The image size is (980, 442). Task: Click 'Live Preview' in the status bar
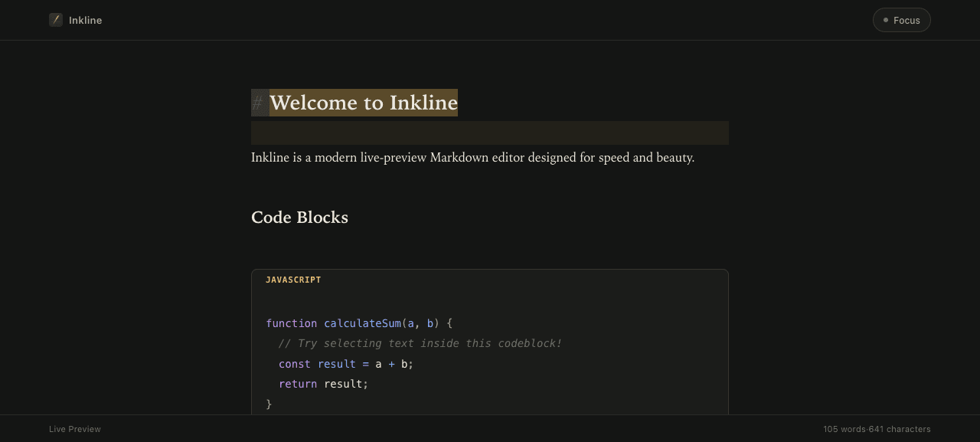click(75, 429)
